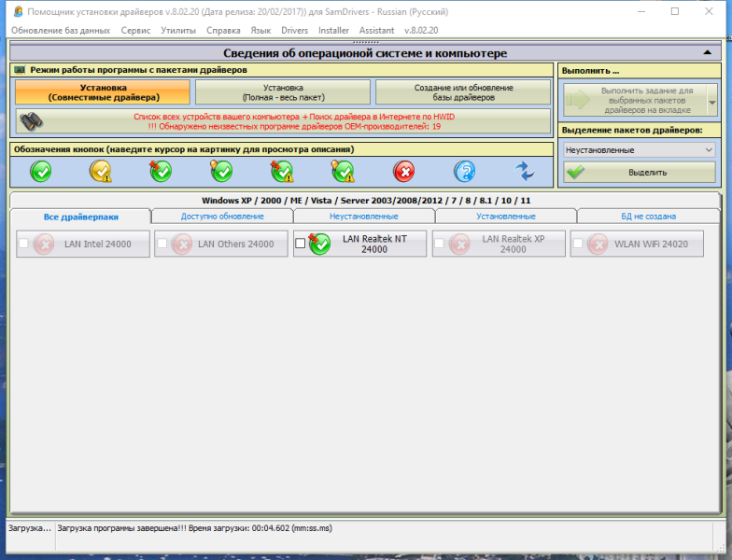Click the green checkmark with red pin icon
Screen dimensions: 732x560
pos(161,172)
